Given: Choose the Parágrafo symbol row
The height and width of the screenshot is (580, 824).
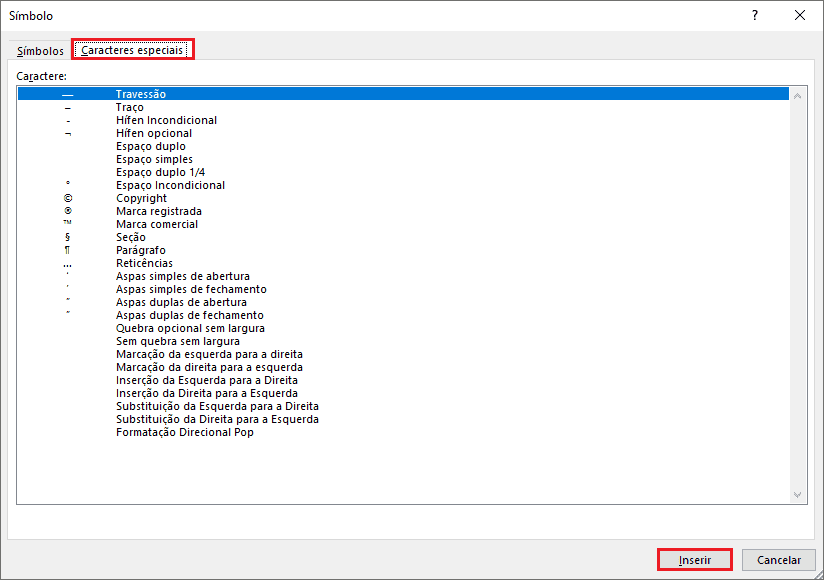Looking at the screenshot, I should click(403, 250).
